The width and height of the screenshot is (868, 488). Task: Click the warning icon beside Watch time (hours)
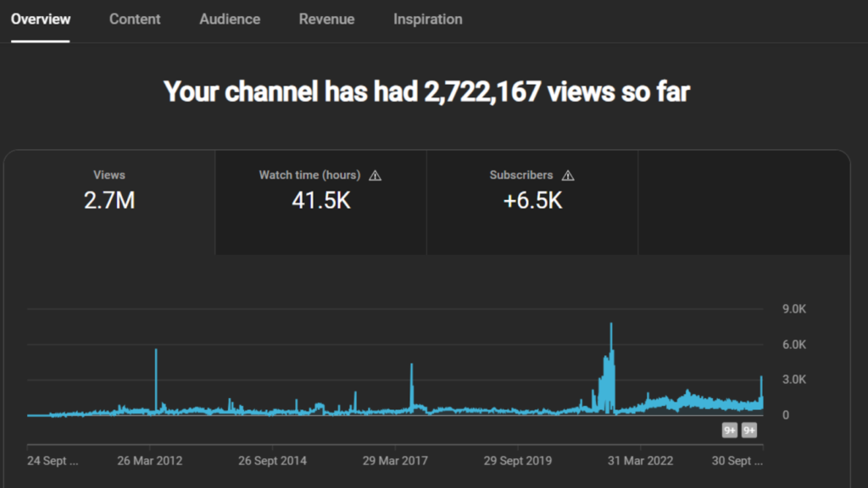tap(376, 175)
